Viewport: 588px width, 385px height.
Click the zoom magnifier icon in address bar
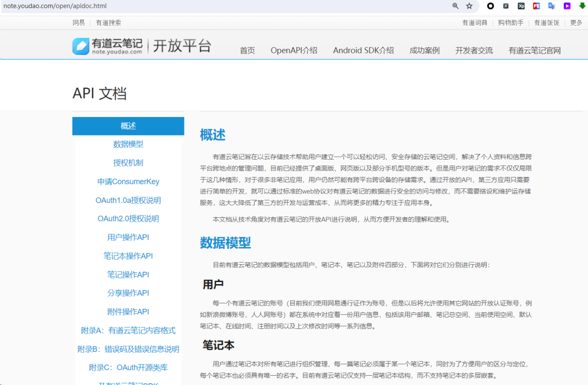click(x=455, y=5)
